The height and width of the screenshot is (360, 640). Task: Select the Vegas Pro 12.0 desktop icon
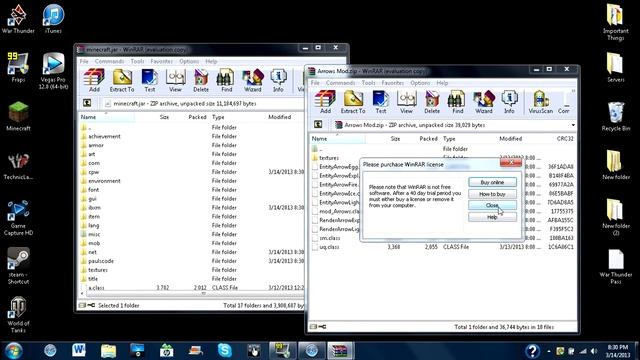(53, 71)
